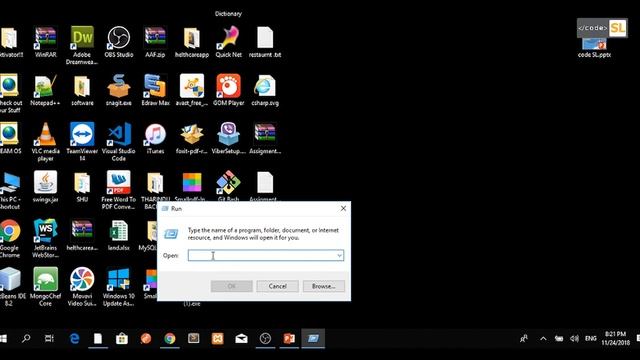Launch Microsoft Edge from the taskbar

[x=74, y=338]
